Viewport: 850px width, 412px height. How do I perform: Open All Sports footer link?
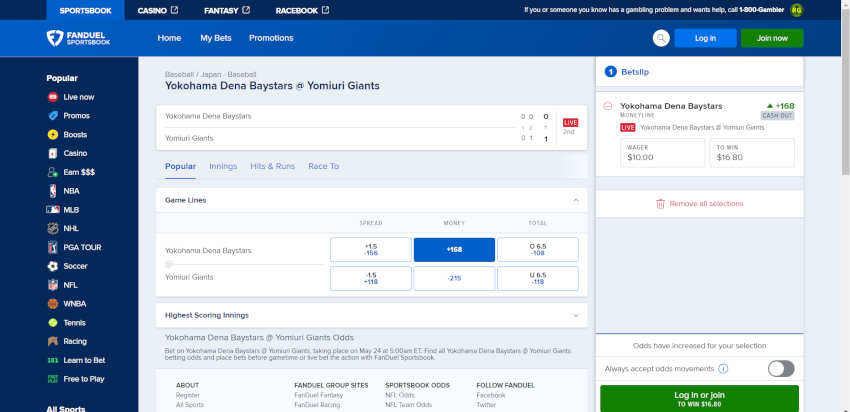(x=190, y=405)
